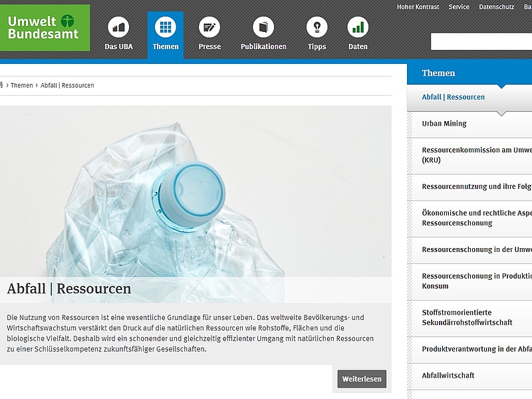Click the blue Themen sidebar header
The height and width of the screenshot is (399, 532).
(x=469, y=73)
